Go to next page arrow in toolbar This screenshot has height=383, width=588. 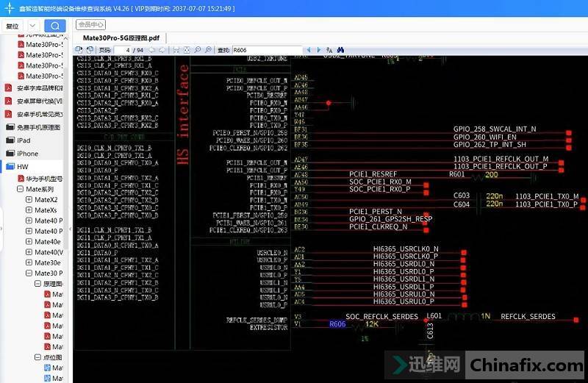coord(162,50)
